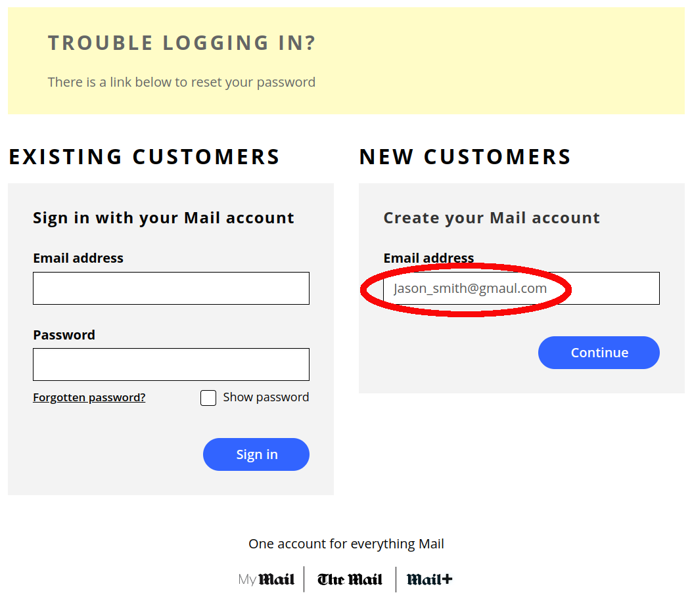Click the Password input field
Screen dimensions: 692x616
171,364
